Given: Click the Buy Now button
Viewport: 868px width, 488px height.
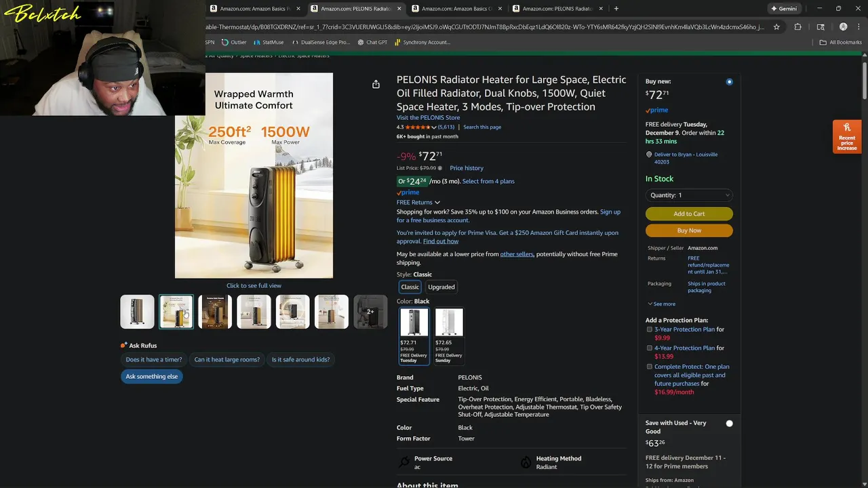Looking at the screenshot, I should (689, 230).
